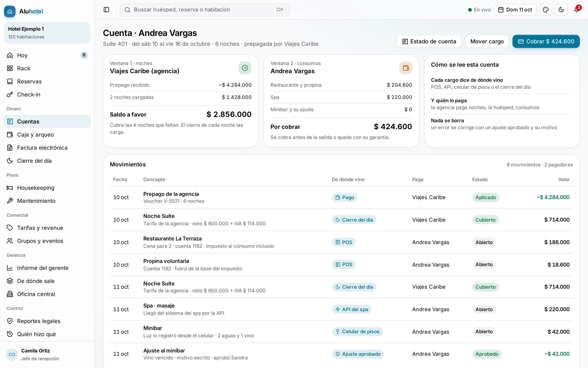Image resolution: width=588 pixels, height=368 pixels.
Task: Click the Aluhotel logo icon
Action: [10, 11]
